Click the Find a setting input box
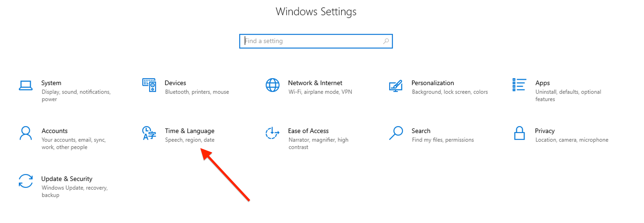Image resolution: width=644 pixels, height=223 pixels. (295, 41)
